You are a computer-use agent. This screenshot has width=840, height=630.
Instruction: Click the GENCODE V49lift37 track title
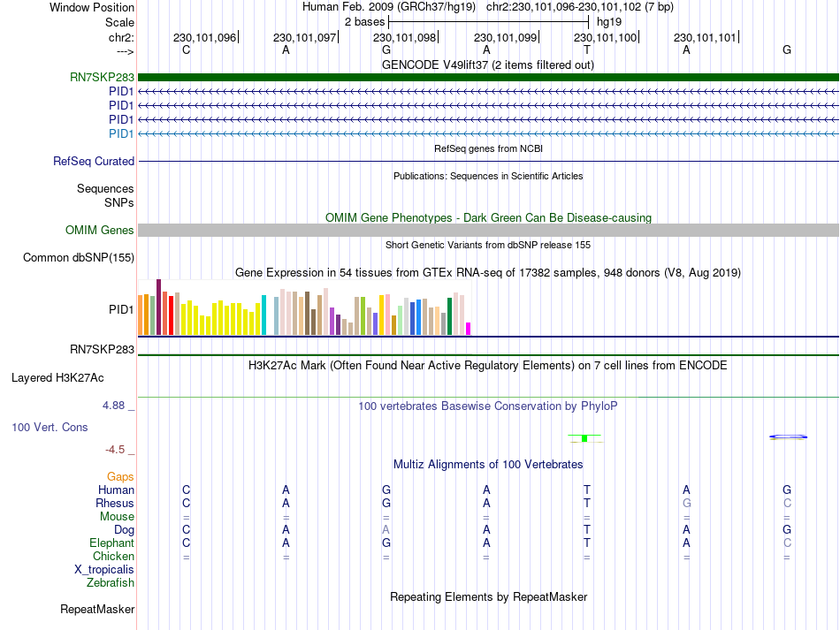point(488,65)
